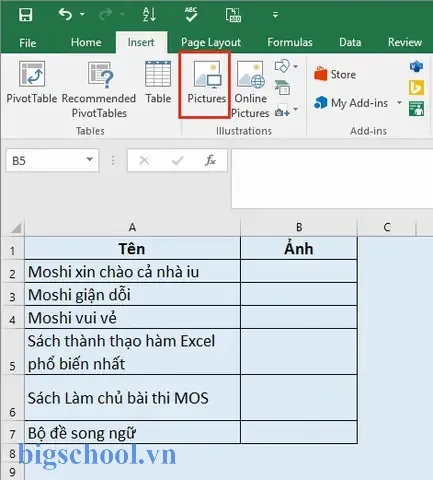Viewport: 433px width, 480px height.
Task: Open the Data tab
Action: click(350, 42)
